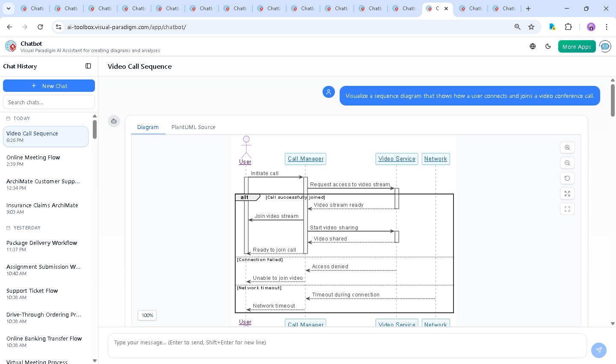This screenshot has height=364, width=616.
Task: Open the tab search dropdown arrow
Action: point(9,9)
